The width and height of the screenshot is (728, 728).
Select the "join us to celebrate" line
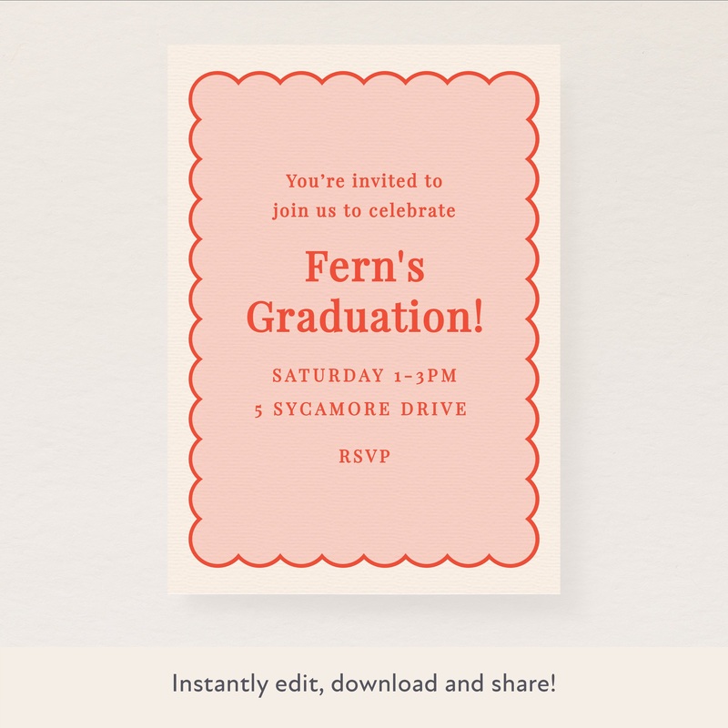click(x=364, y=211)
